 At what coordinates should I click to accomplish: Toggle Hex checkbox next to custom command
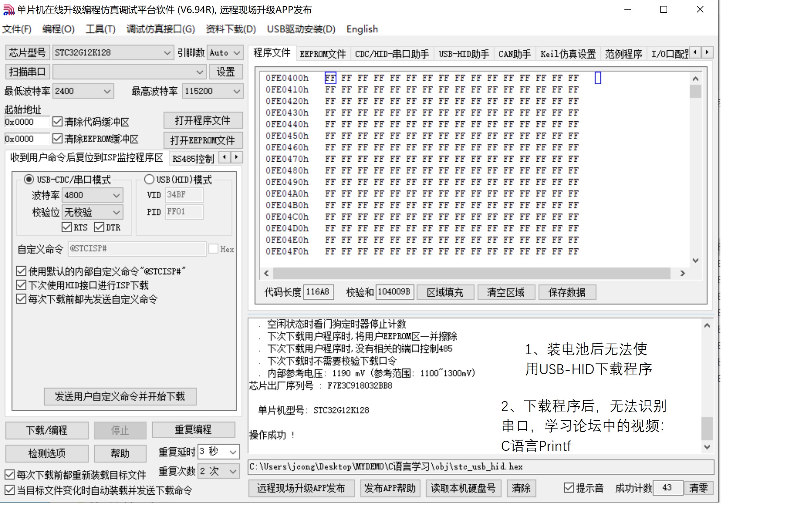(213, 249)
